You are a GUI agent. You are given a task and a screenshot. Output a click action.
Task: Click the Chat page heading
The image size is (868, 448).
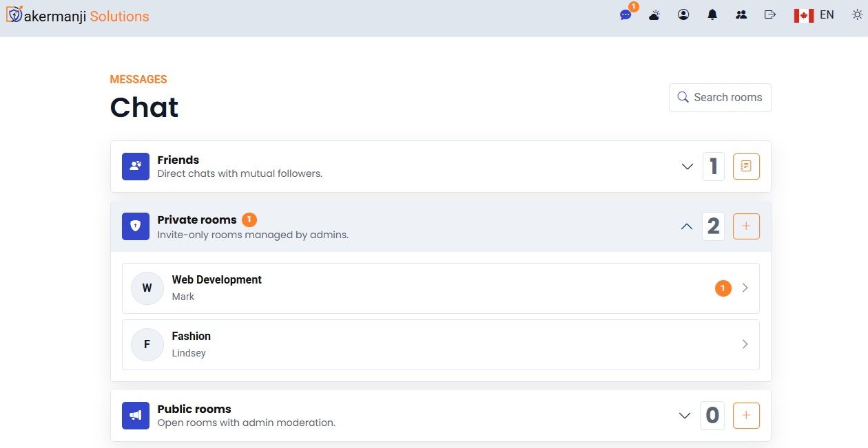[145, 107]
